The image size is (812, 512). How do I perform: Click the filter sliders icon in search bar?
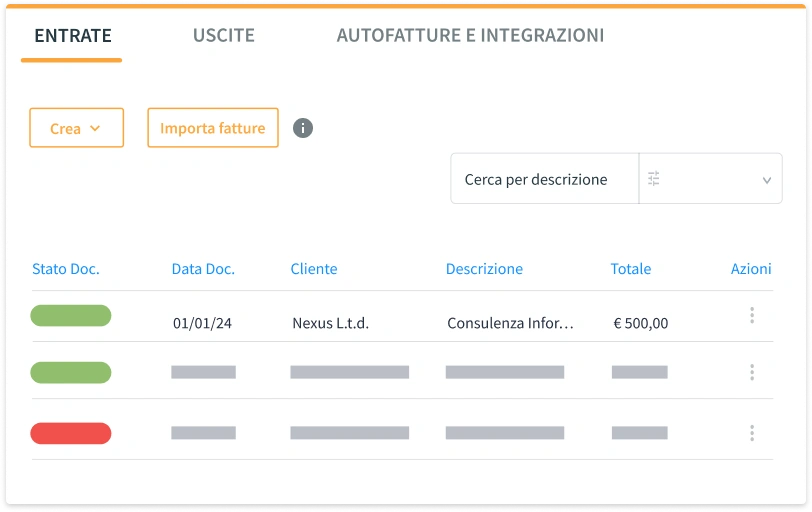[654, 179]
